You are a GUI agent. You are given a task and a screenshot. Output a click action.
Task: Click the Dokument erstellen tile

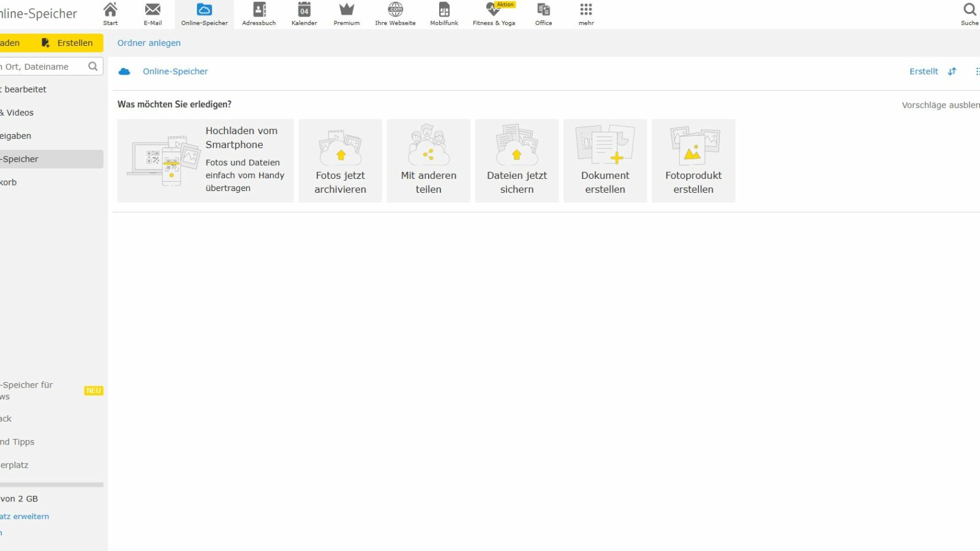tap(605, 161)
